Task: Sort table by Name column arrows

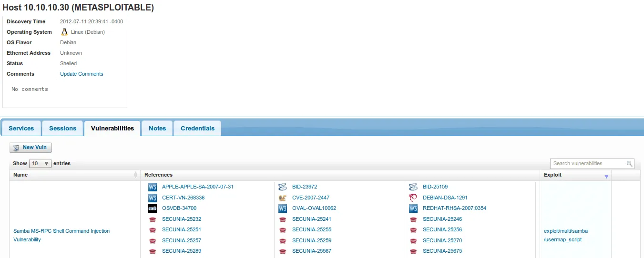Action: pos(136,175)
